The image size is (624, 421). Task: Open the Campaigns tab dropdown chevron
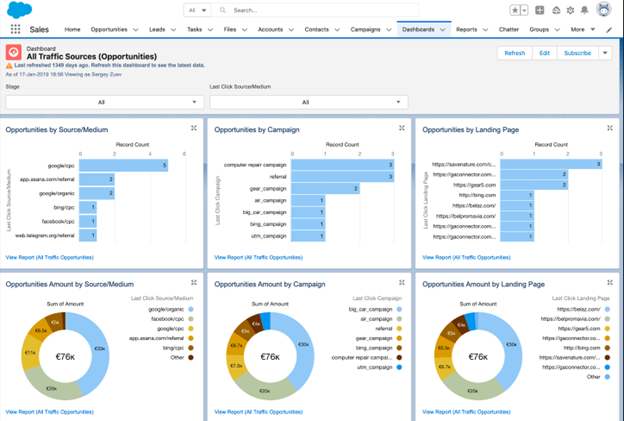click(x=388, y=30)
